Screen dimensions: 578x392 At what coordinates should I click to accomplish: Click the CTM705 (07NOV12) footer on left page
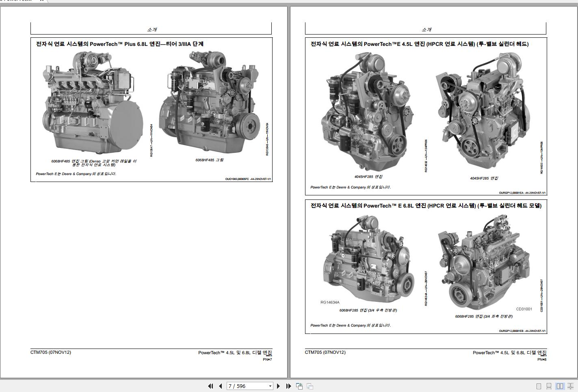coord(51,352)
